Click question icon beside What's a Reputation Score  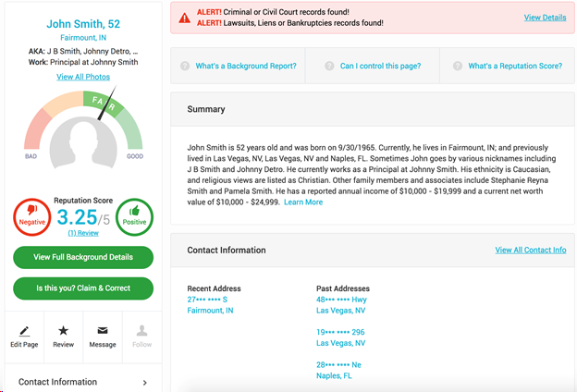tap(458, 66)
